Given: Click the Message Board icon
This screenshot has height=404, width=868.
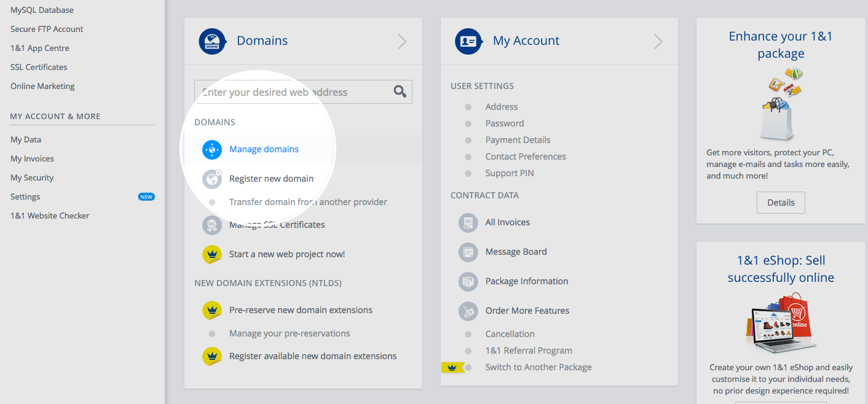Looking at the screenshot, I should tap(468, 252).
